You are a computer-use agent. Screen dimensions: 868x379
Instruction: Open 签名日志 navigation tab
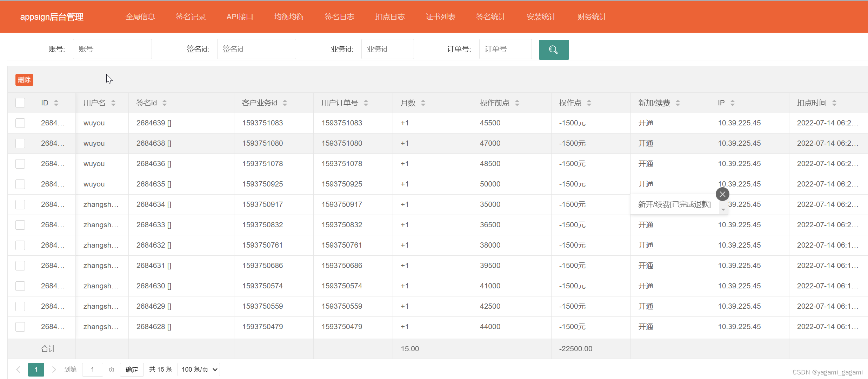pyautogui.click(x=340, y=17)
